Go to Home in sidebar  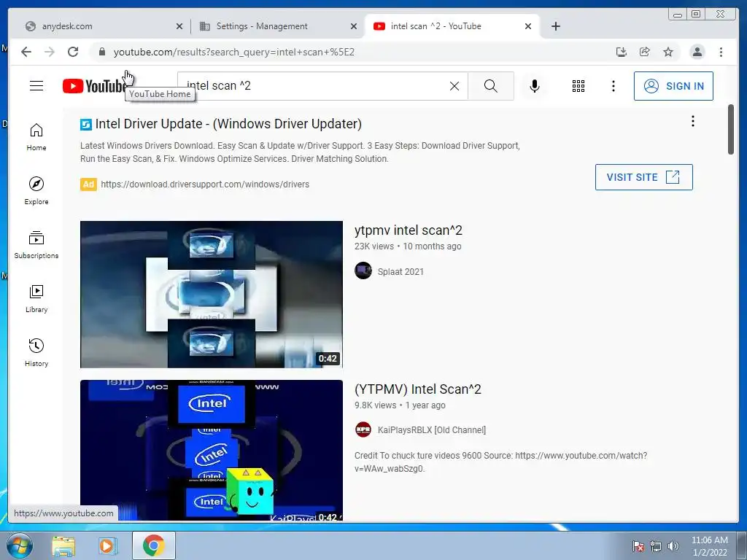[x=36, y=137]
